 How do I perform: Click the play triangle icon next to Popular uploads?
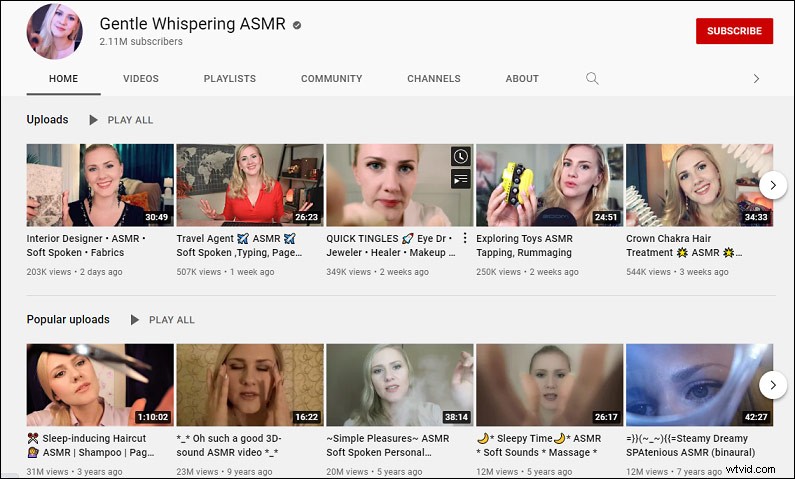click(x=135, y=320)
